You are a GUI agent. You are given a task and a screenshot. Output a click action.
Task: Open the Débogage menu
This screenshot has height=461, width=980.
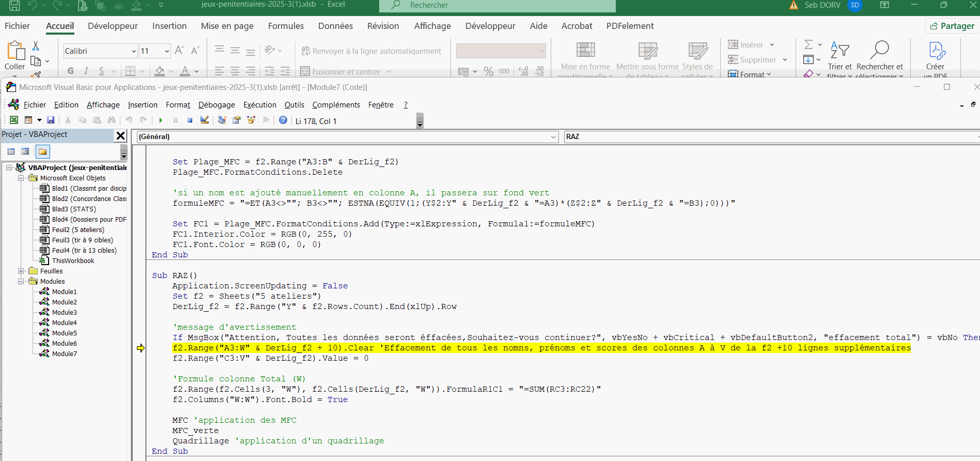click(216, 105)
